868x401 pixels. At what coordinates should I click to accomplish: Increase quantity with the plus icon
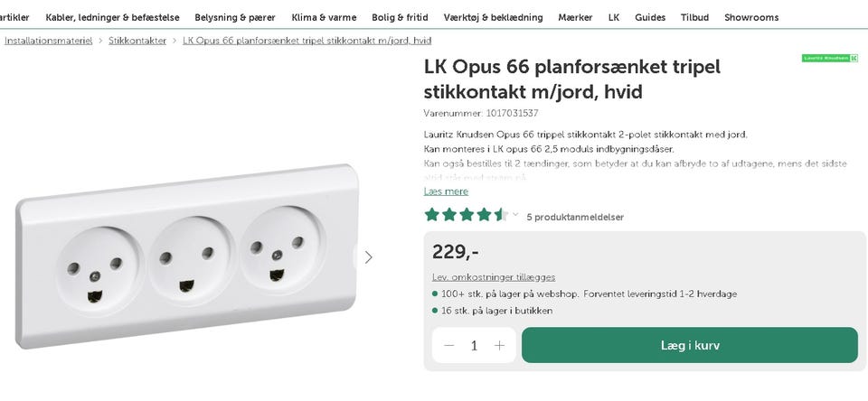(499, 346)
